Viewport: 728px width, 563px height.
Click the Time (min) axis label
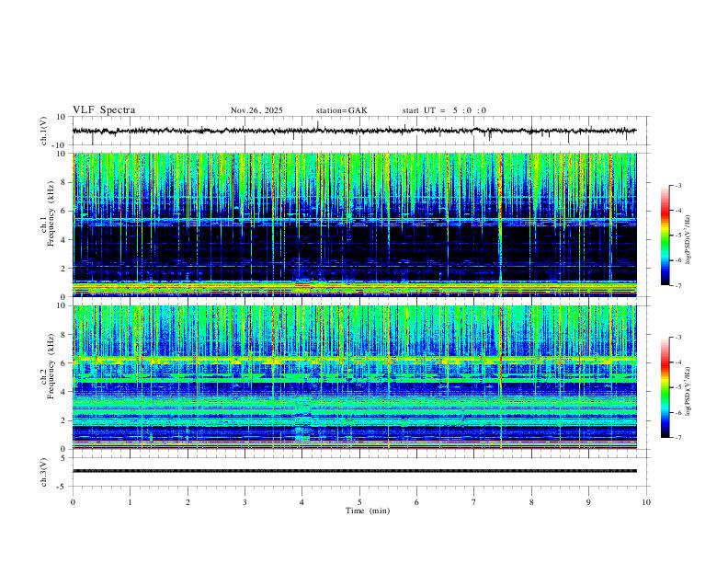(368, 511)
